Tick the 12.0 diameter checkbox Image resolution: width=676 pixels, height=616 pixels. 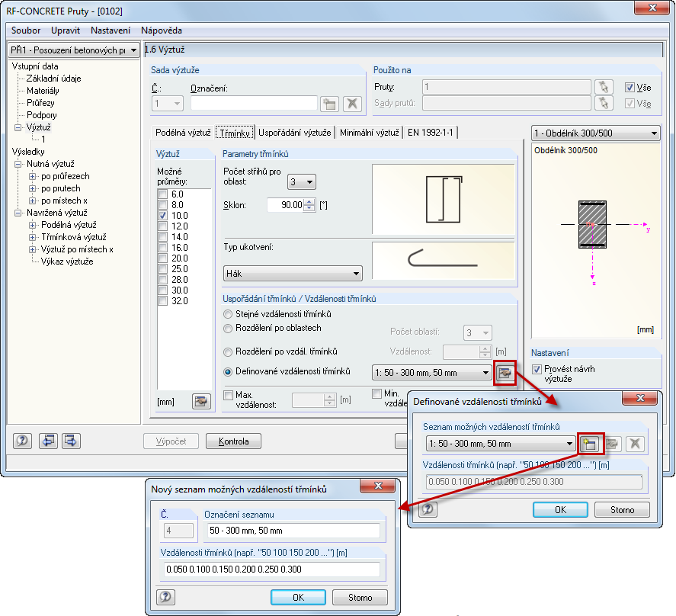pos(163,226)
